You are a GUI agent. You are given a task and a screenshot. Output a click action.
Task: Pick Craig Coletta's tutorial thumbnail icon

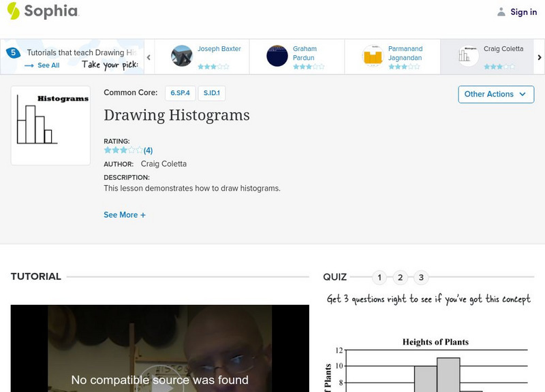pyautogui.click(x=468, y=56)
